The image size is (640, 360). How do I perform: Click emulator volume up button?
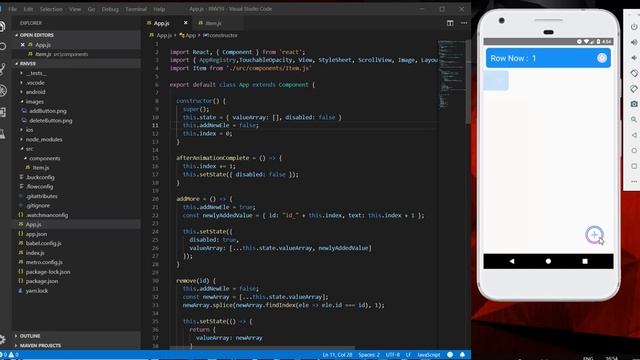pyautogui.click(x=634, y=42)
